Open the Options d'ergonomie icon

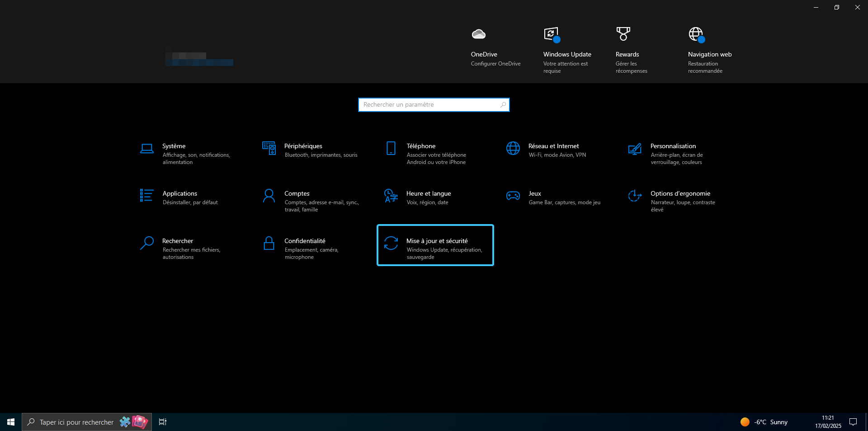click(635, 196)
